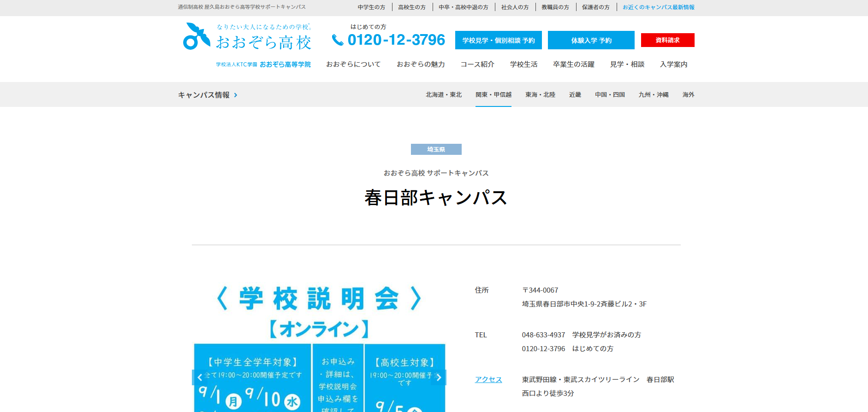Screen dimensions: 868x412
Task: Click the phone icon beside 0120-12-3796
Action: point(338,40)
